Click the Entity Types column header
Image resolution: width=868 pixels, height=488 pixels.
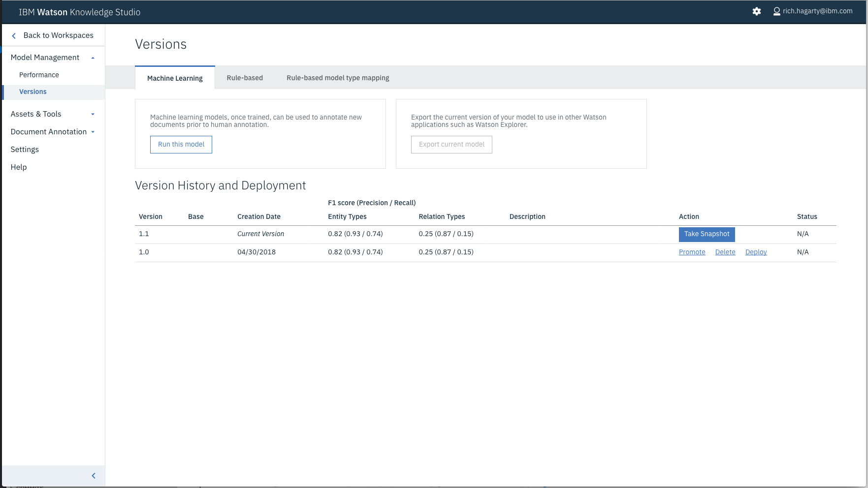click(347, 216)
